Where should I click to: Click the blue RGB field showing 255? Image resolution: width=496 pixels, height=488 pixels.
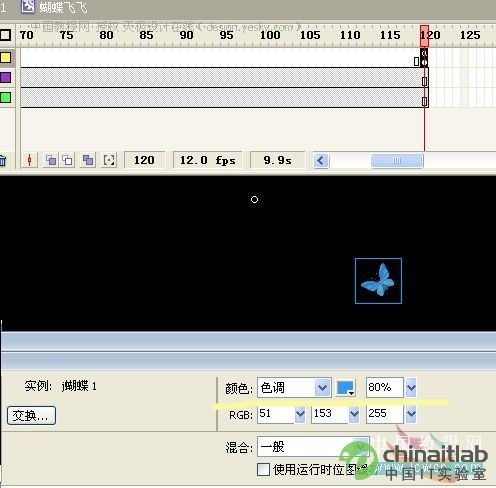(x=385, y=414)
